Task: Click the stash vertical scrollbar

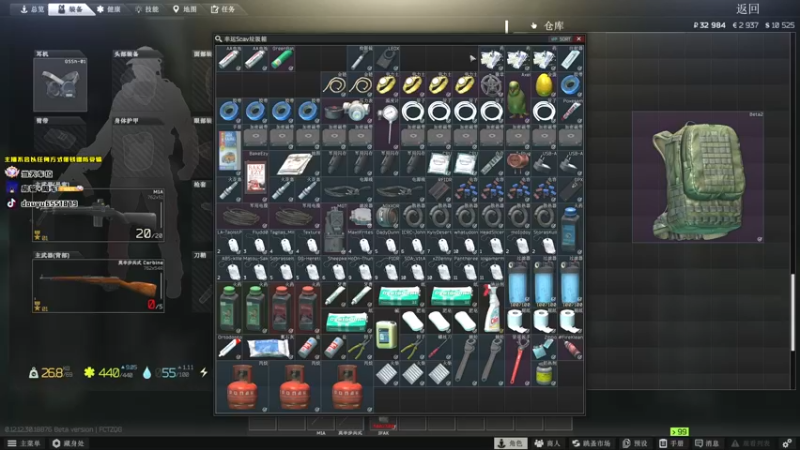Action: click(792, 312)
